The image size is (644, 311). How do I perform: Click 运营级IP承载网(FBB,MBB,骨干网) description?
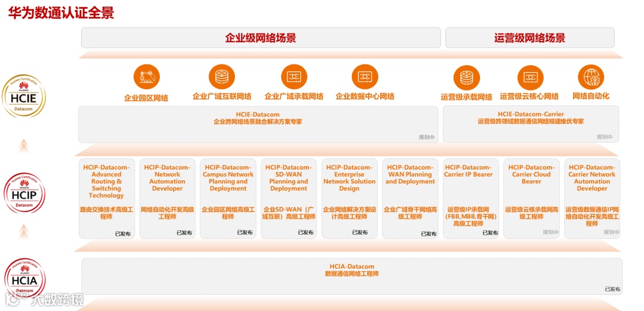(x=472, y=216)
